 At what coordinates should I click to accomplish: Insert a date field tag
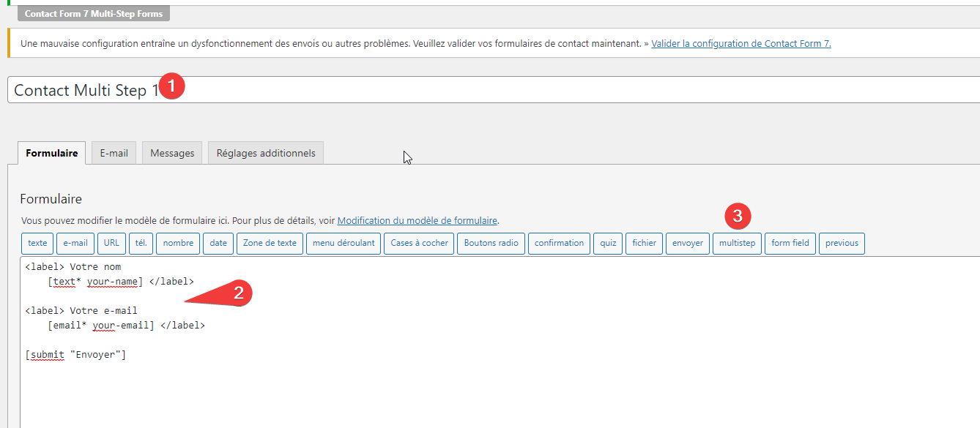218,243
